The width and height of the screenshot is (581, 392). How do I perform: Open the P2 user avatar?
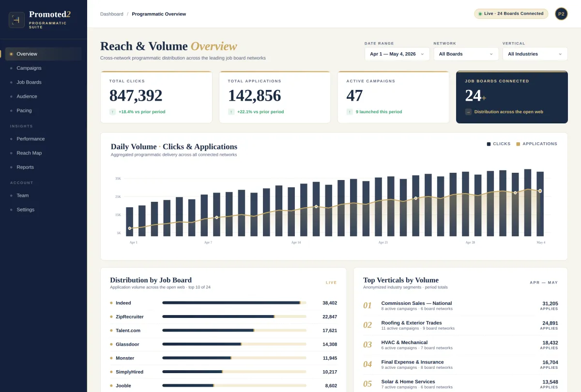tap(561, 14)
